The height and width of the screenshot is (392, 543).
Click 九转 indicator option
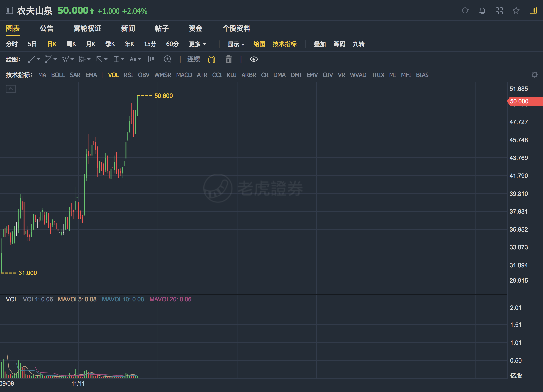(x=358, y=44)
